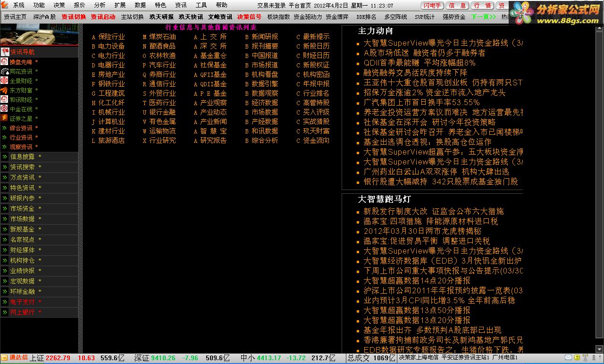
Task: Open the 工具 menu
Action: tap(201, 5)
